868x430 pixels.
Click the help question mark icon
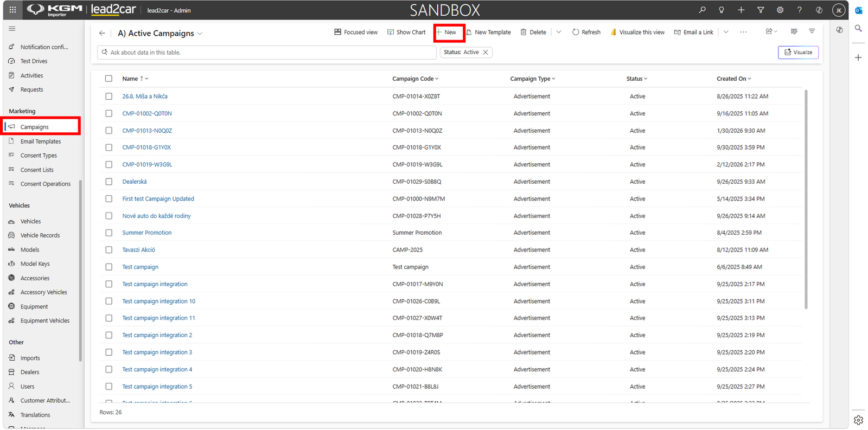[x=799, y=10]
